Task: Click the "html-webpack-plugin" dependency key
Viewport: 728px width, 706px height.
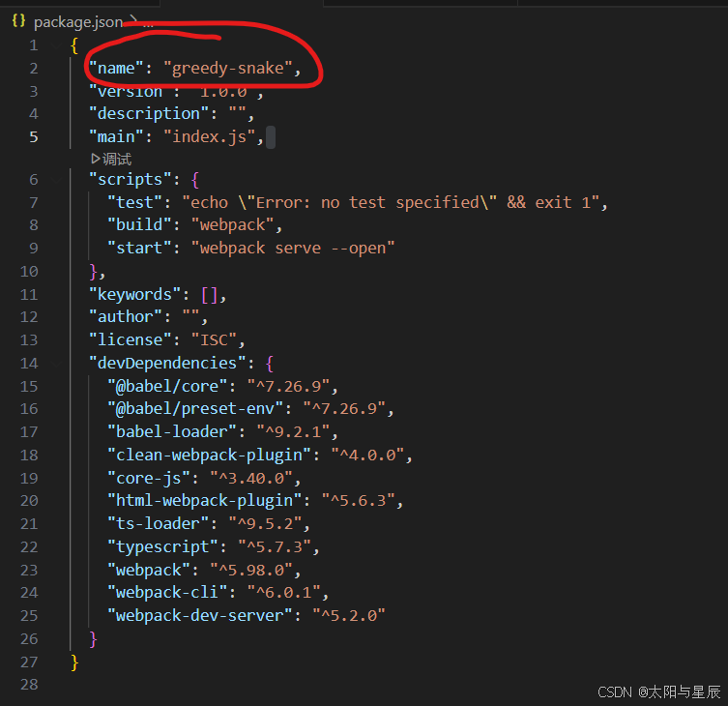Action: click(204, 501)
